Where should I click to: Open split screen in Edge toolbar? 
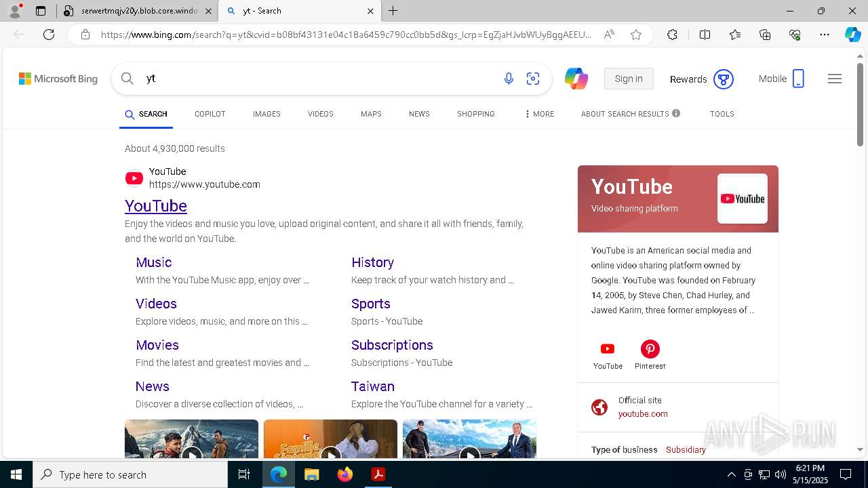click(x=705, y=35)
